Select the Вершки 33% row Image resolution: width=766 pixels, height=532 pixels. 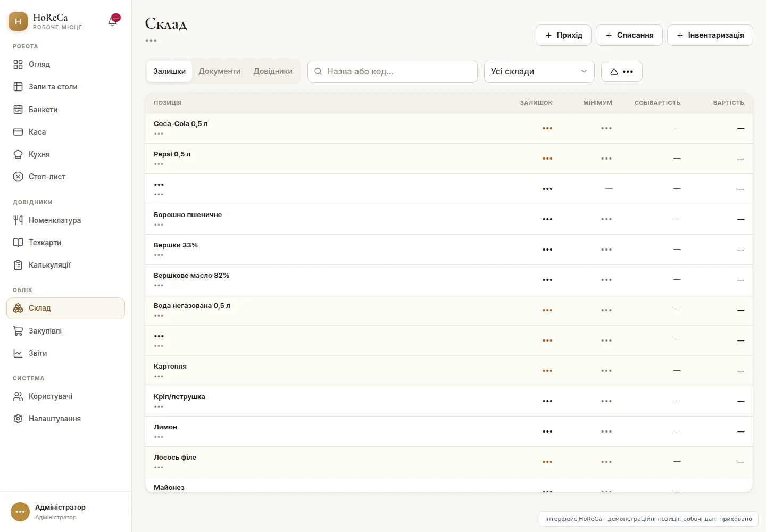(x=449, y=250)
